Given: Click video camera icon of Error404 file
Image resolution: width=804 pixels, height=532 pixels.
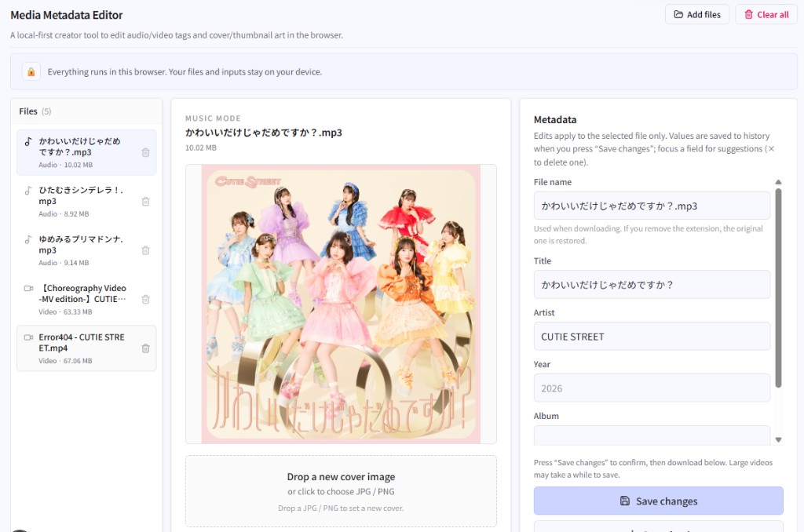Looking at the screenshot, I should 29,337.
